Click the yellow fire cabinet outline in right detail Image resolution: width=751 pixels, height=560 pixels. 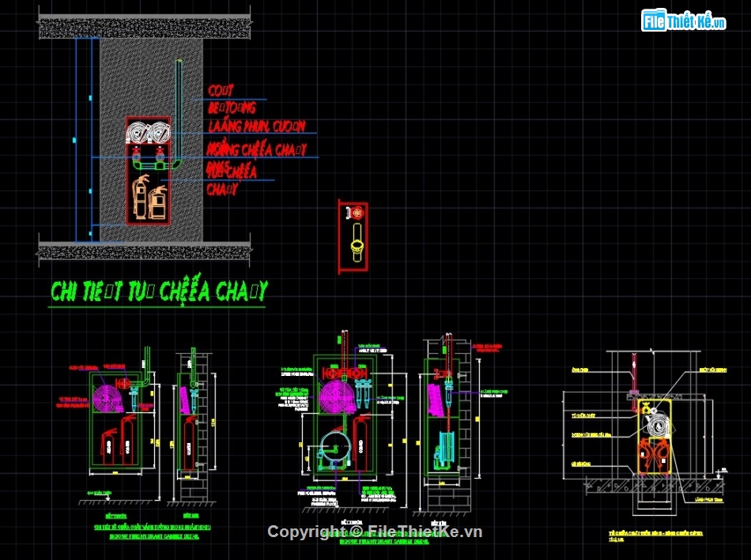pos(655,436)
